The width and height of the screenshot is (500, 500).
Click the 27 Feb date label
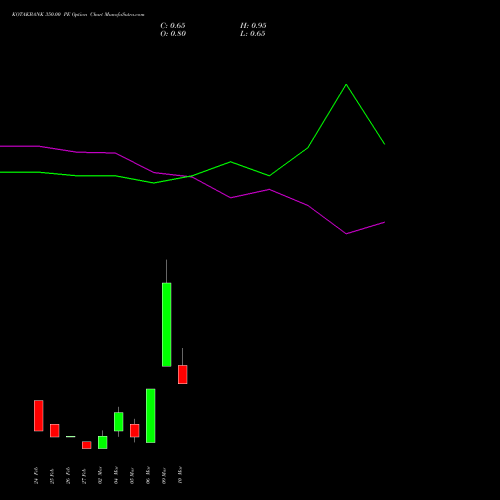pyautogui.click(x=84, y=475)
